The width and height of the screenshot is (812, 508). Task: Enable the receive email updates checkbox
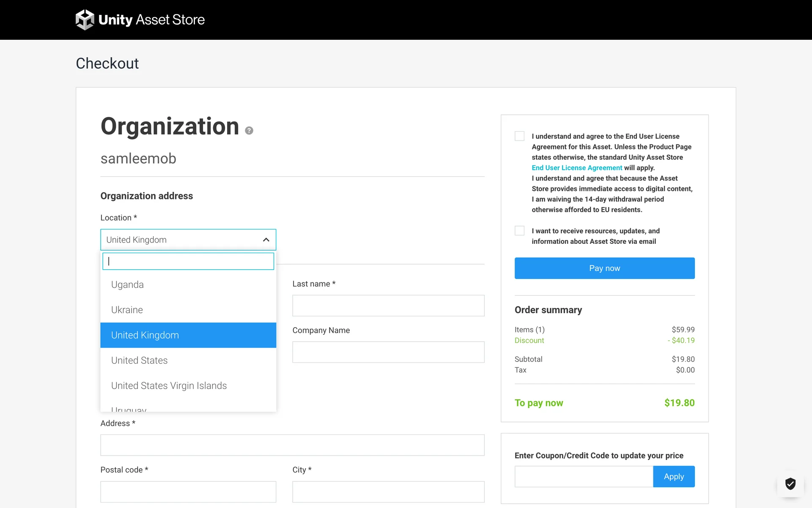coord(519,231)
